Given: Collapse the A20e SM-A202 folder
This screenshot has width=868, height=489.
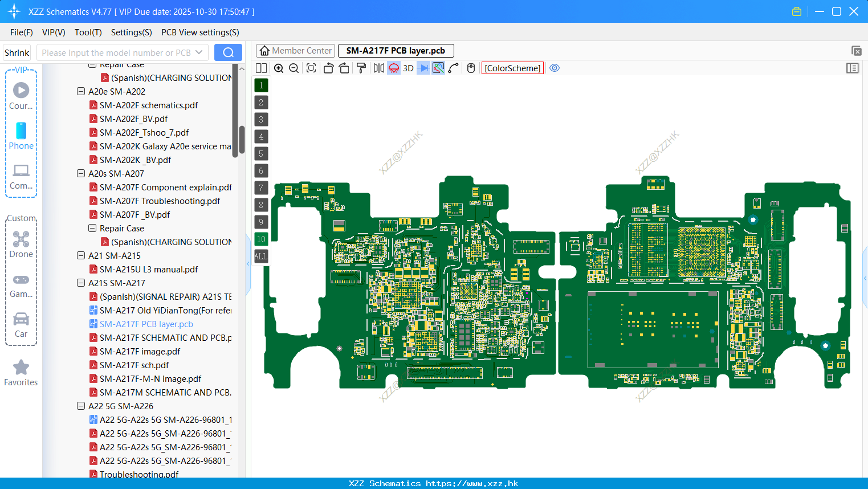Looking at the screenshot, I should (x=81, y=91).
